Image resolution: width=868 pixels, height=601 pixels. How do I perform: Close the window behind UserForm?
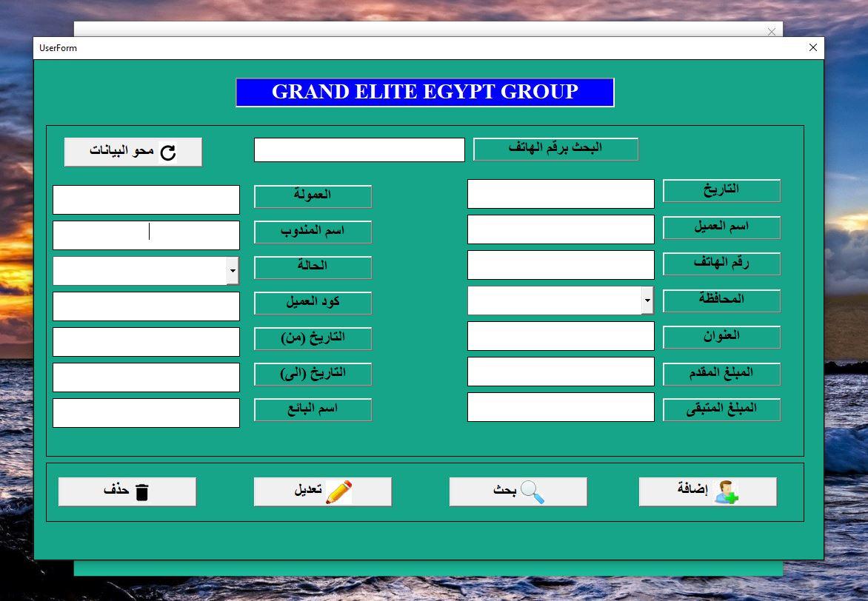[772, 32]
